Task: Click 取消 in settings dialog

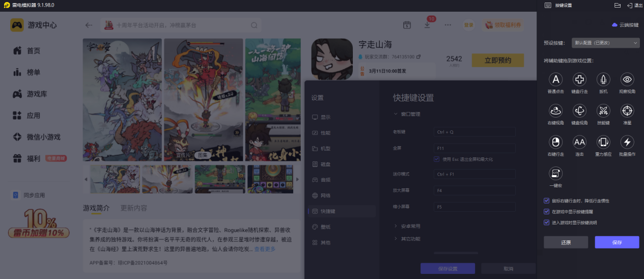Action: (x=508, y=269)
